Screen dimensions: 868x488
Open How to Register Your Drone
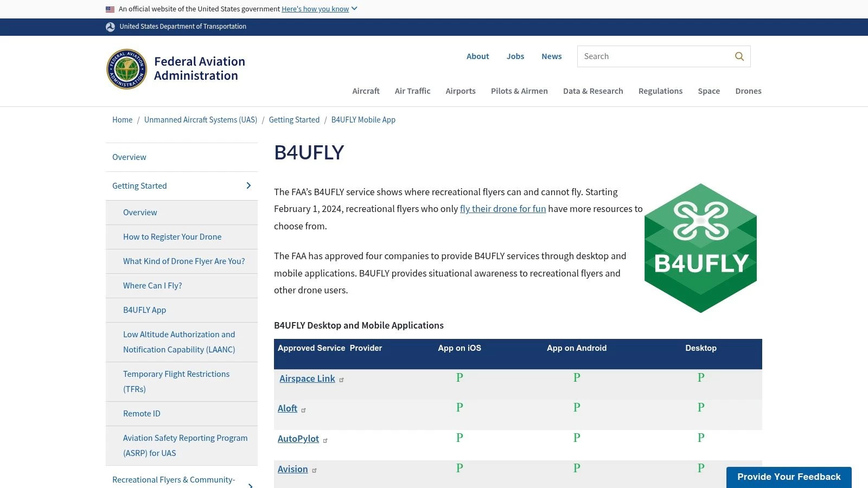tap(172, 237)
